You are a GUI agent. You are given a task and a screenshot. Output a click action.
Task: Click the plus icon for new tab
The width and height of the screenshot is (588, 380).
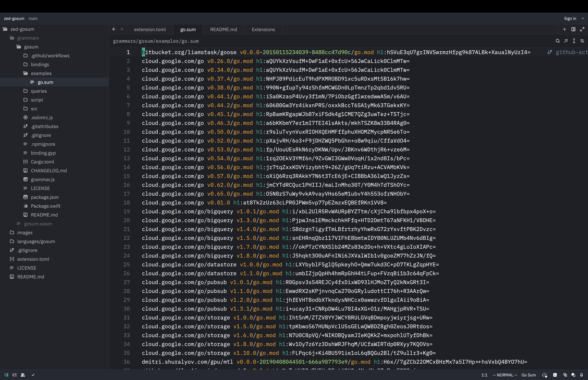click(x=564, y=29)
